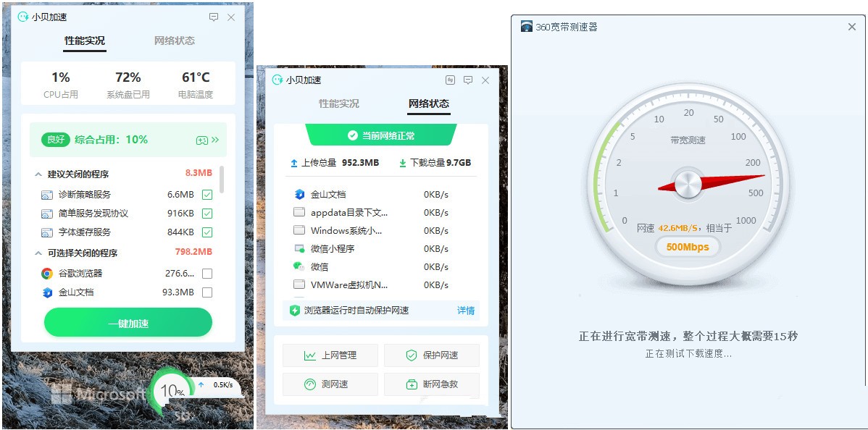Click the 简单服务发现协议 program icon
The width and height of the screenshot is (868, 430).
pos(47,214)
